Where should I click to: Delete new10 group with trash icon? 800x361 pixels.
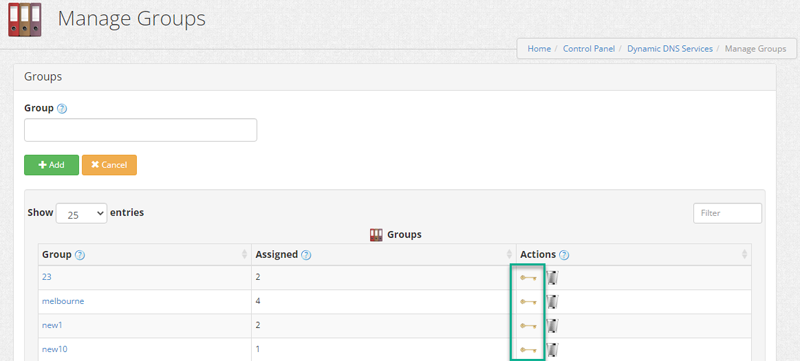coord(553,350)
